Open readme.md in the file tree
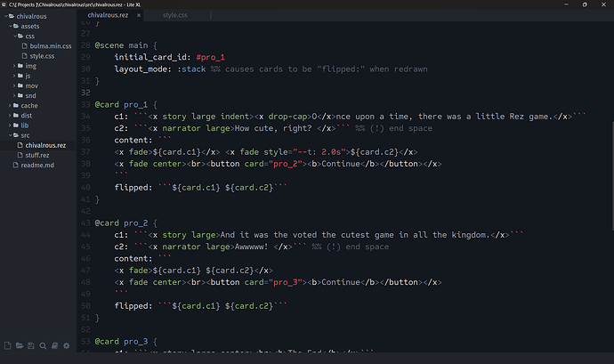Image resolution: width=614 pixels, height=364 pixels. click(37, 165)
